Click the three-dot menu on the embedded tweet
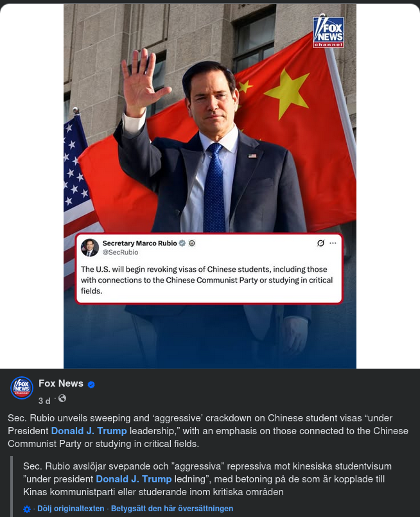The width and height of the screenshot is (420, 517). 333,243
